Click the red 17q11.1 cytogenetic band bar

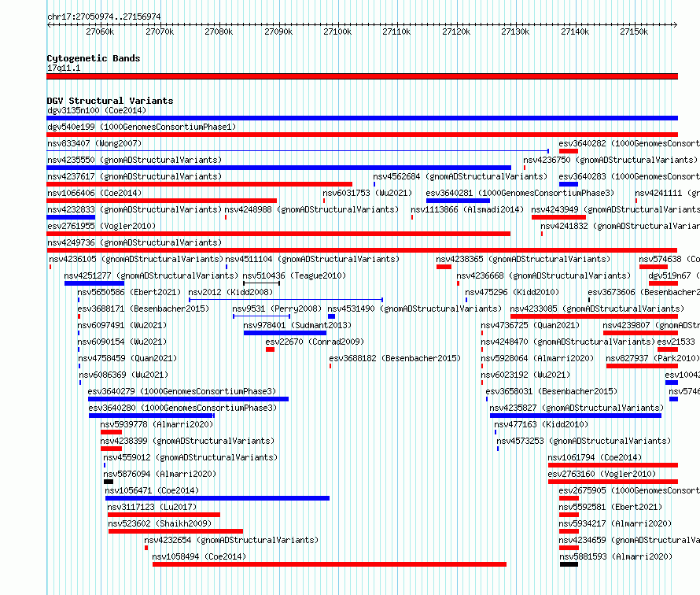click(x=362, y=76)
